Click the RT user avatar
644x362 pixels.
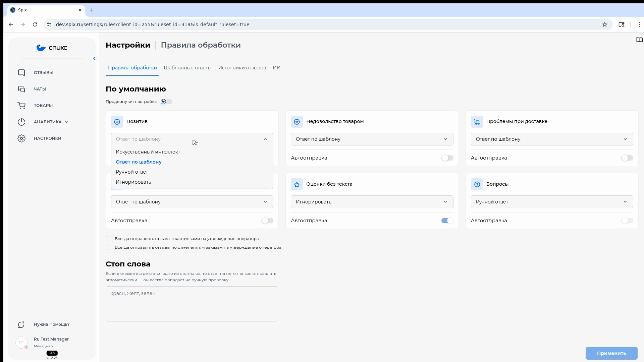tap(21, 343)
